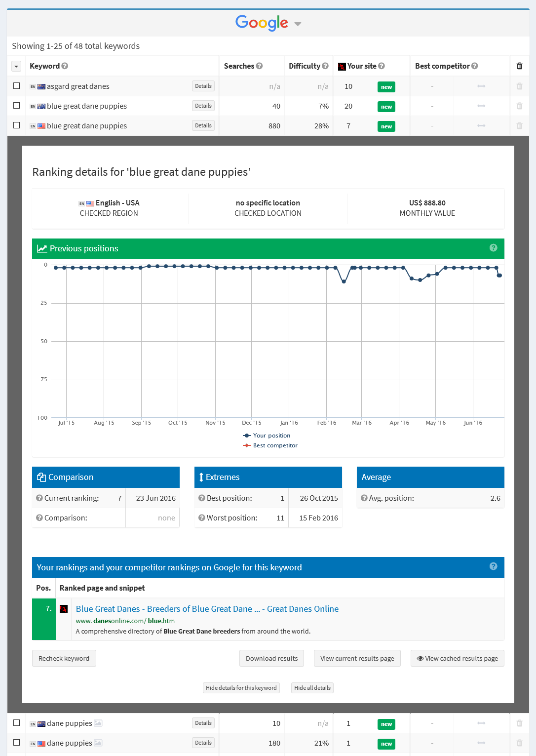Select the UK blue great dane puppies checkbox
This screenshot has width=536, height=756.
pyautogui.click(x=16, y=105)
